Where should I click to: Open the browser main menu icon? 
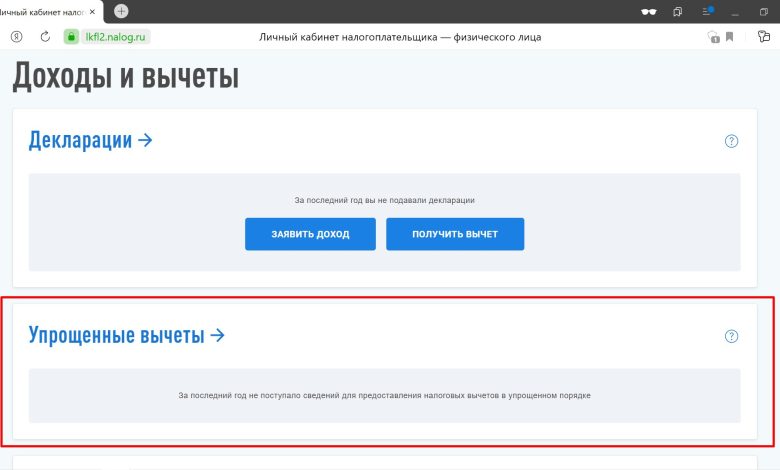coord(707,11)
